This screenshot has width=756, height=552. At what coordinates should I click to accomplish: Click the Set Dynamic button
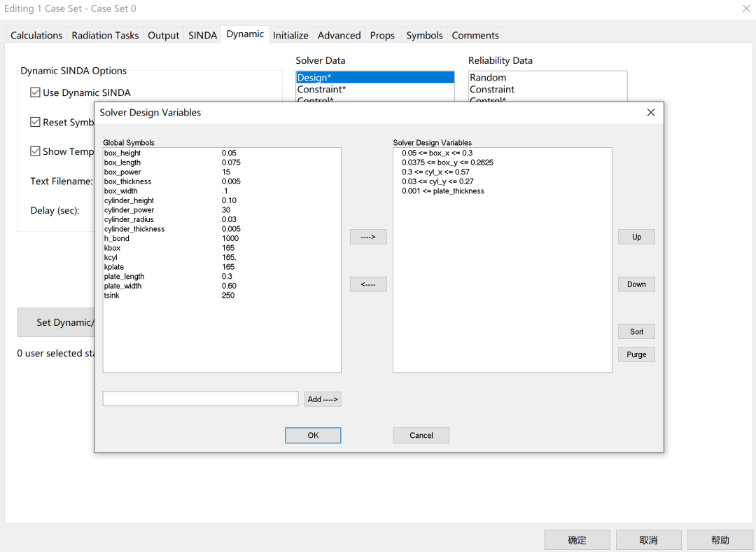[56, 322]
